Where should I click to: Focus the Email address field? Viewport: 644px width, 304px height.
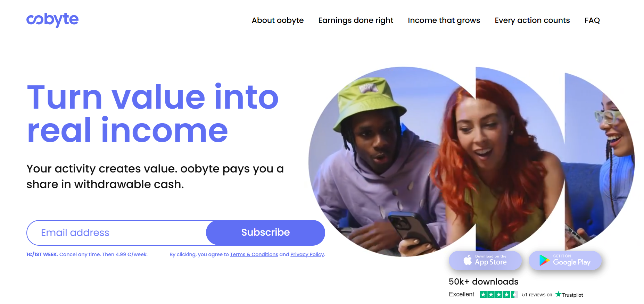(117, 233)
